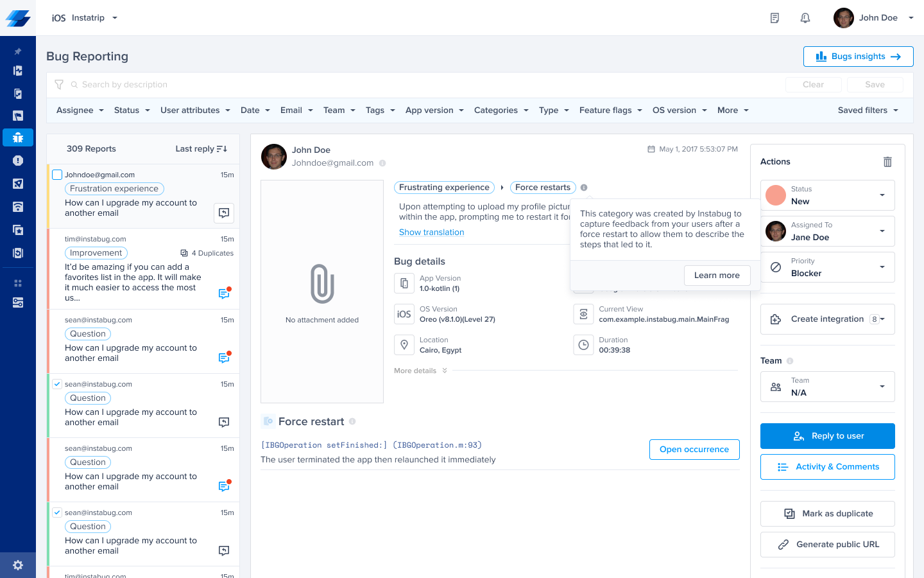Open the Categories filter menu
This screenshot has height=578, width=924.
[502, 110]
